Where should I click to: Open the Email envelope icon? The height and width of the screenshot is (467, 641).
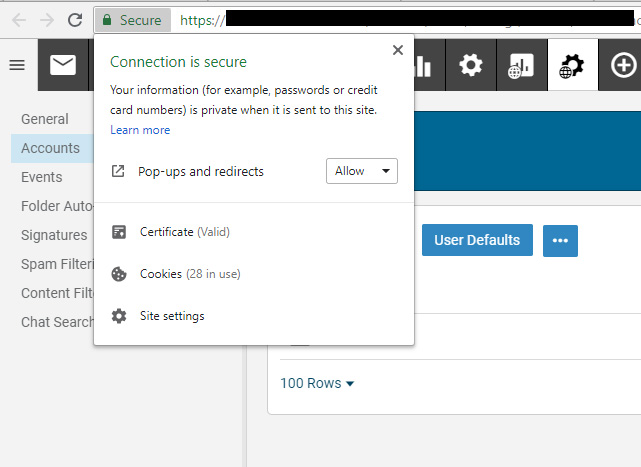63,65
